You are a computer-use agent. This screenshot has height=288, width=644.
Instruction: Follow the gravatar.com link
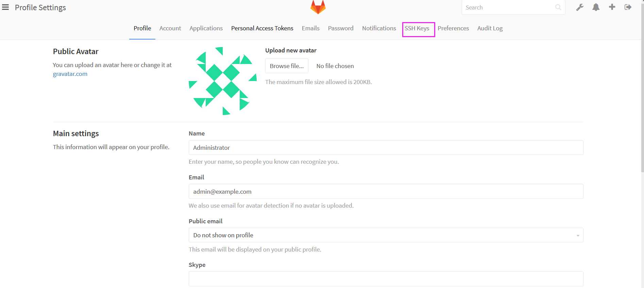point(70,74)
